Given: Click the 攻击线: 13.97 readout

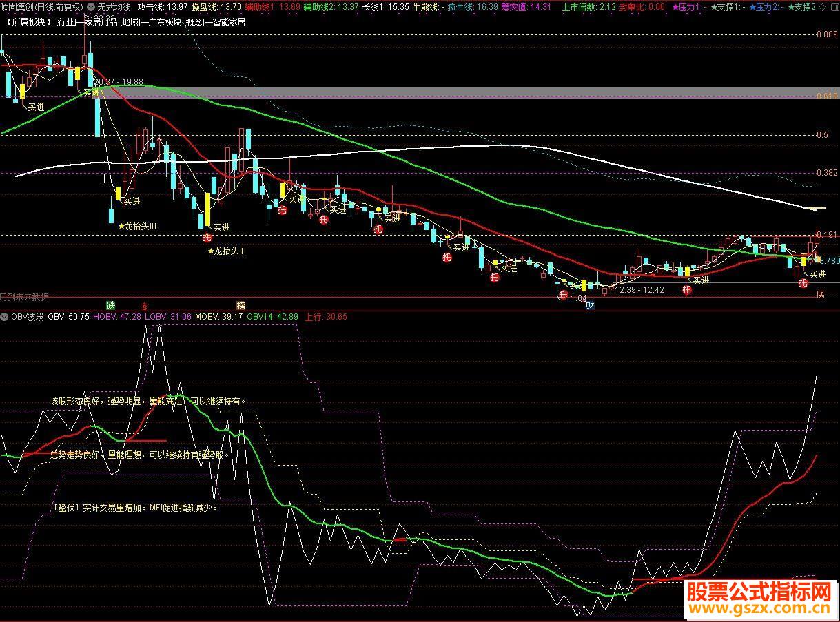Looking at the screenshot, I should pos(162,7).
